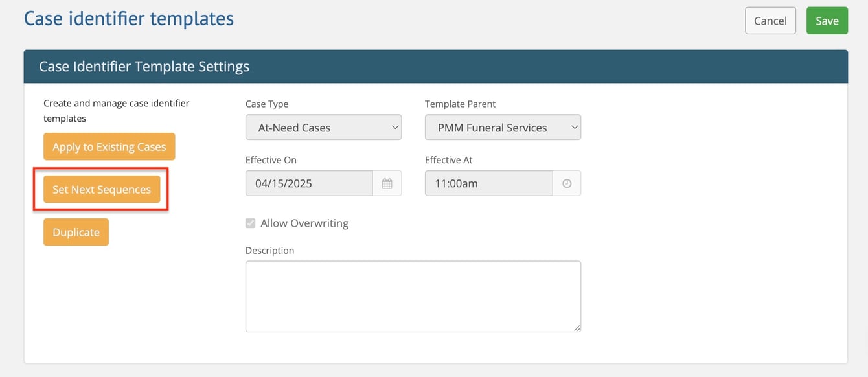Toggle the Allow Overwriting checkbox
Screen dimensions: 868x377
tap(250, 223)
